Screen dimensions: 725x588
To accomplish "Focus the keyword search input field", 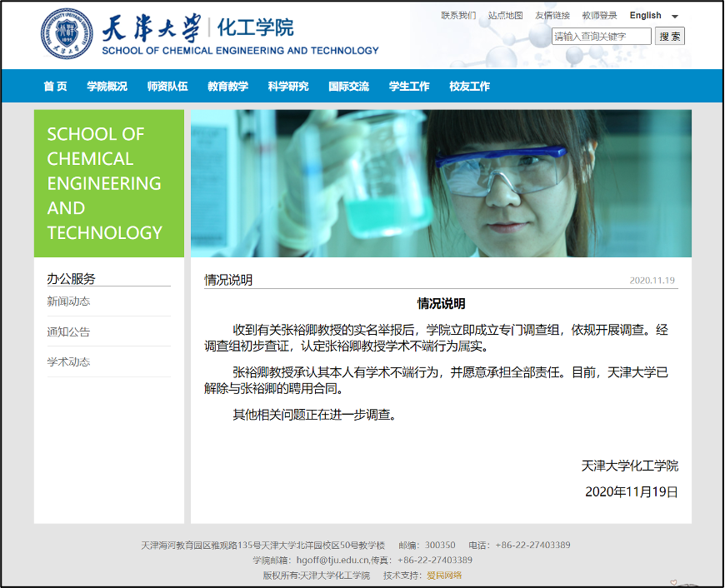I will click(601, 37).
